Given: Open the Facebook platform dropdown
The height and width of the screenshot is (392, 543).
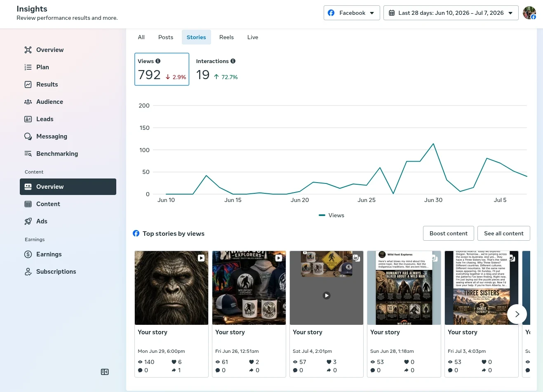Looking at the screenshot, I should 352,13.
